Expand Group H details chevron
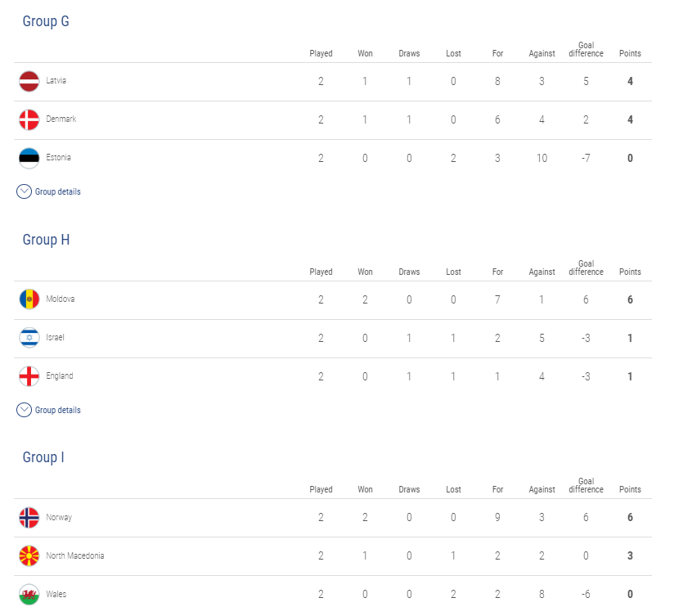 pos(24,410)
